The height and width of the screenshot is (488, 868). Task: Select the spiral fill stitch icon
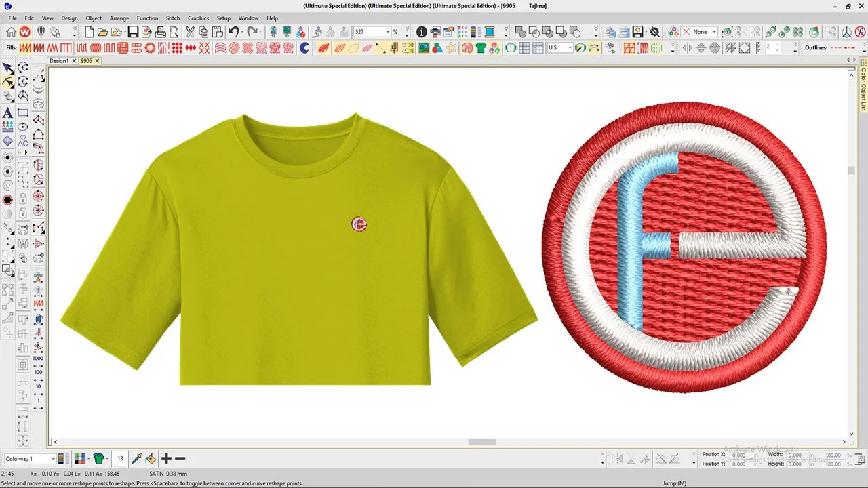[x=233, y=48]
